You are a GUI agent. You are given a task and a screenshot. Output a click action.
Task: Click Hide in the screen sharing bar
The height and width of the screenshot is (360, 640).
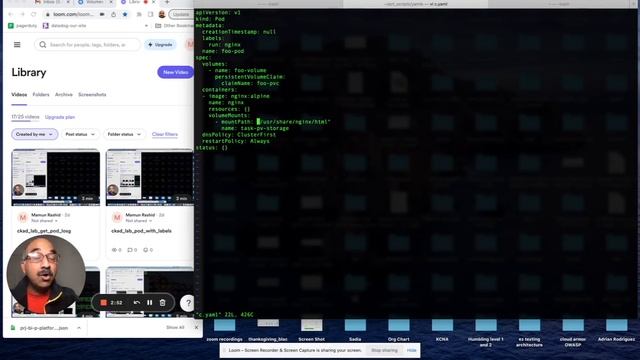(x=411, y=350)
